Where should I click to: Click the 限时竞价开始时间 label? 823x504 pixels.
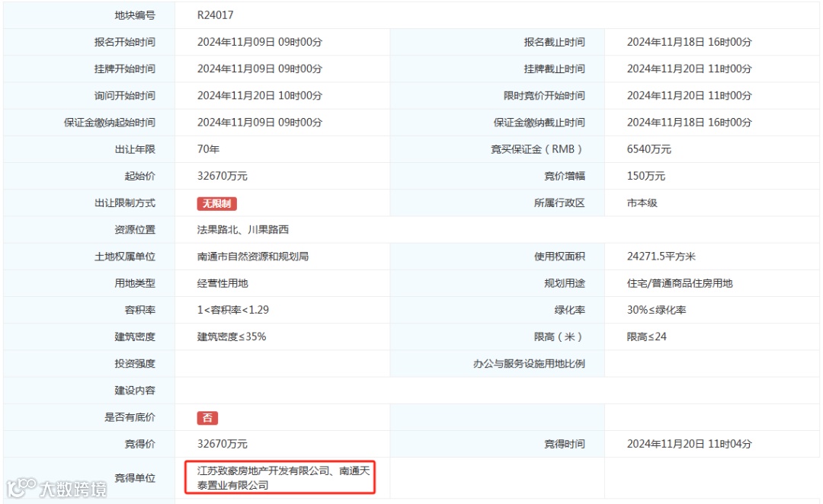click(544, 95)
